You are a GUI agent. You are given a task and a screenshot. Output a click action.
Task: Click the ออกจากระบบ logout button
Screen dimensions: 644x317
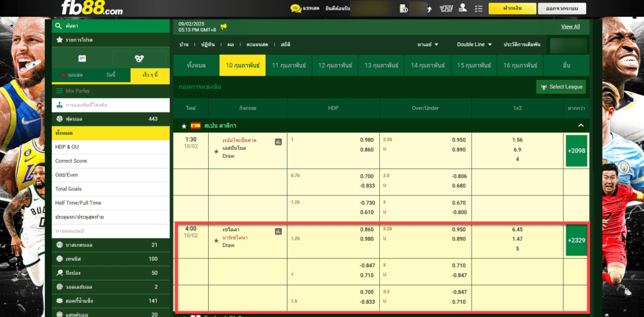click(562, 9)
